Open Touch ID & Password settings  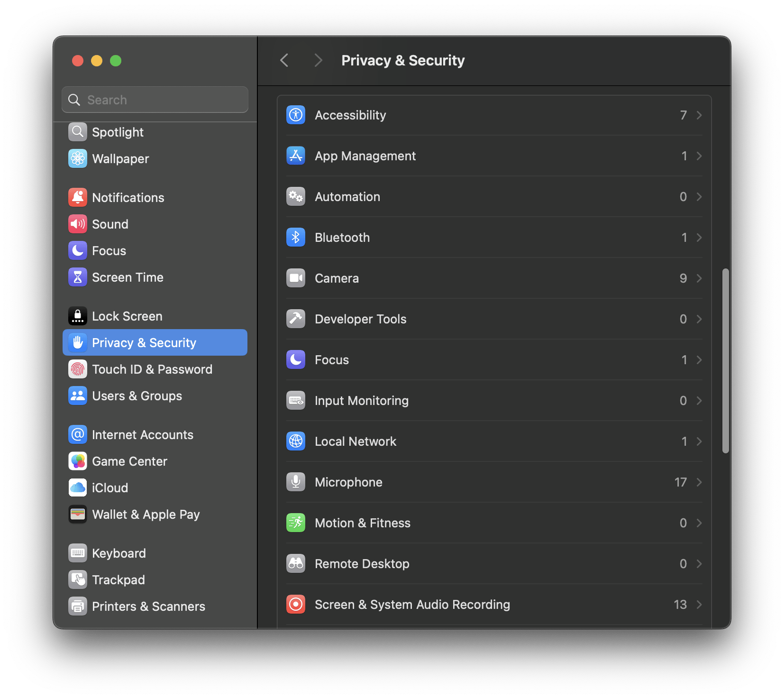coord(155,369)
